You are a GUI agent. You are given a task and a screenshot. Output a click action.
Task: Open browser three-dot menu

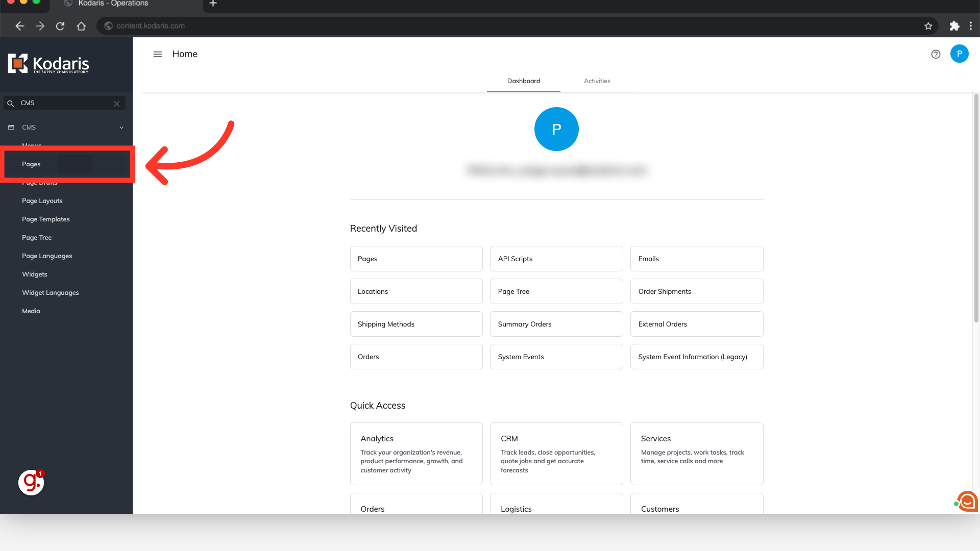[970, 26]
